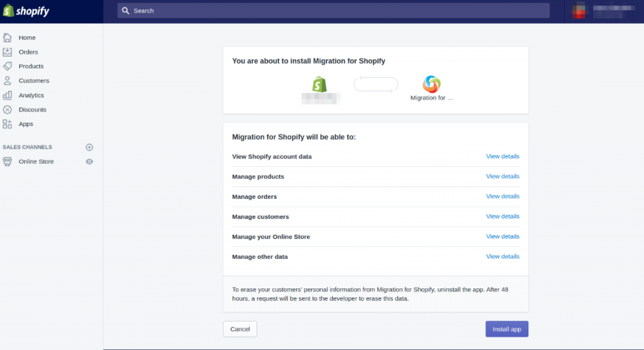Click 'Manage orders' permission text
Screen dimensions: 644x350
(254, 196)
